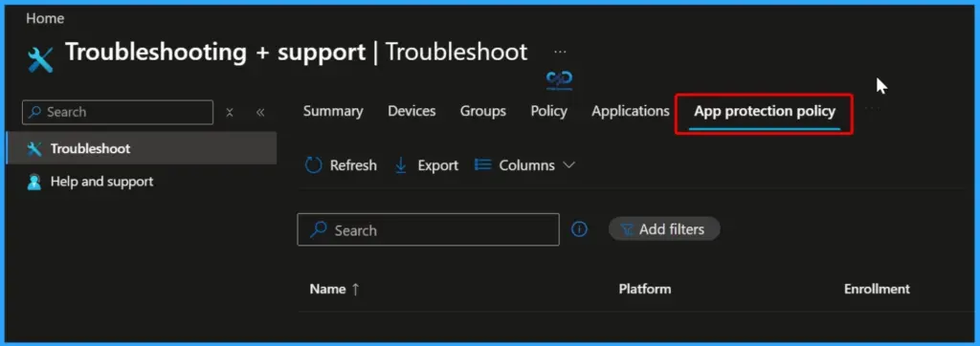Click the more tabs ellipsis after App protection policy
The width and height of the screenshot is (980, 346).
click(872, 109)
